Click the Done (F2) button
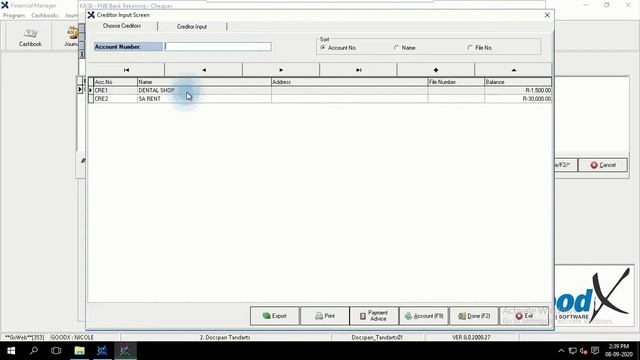 (x=473, y=316)
